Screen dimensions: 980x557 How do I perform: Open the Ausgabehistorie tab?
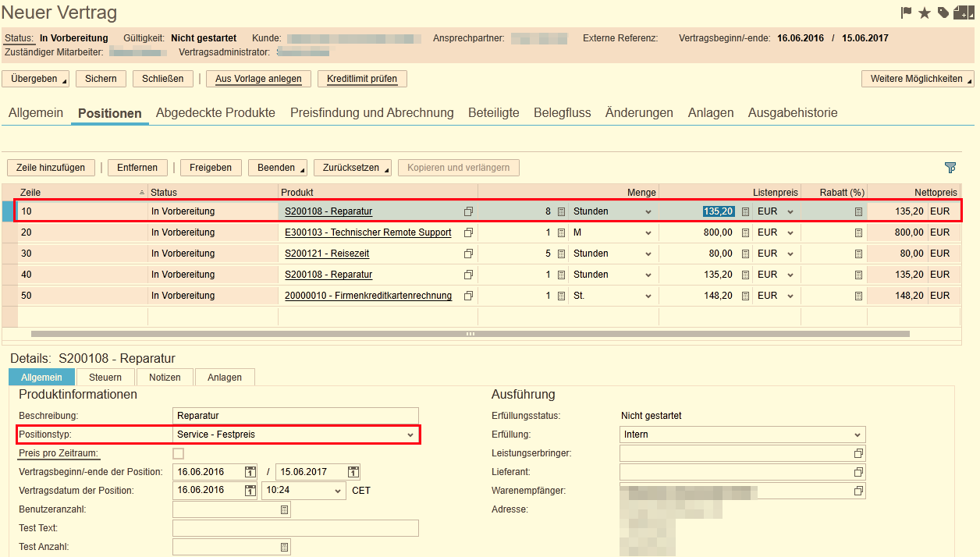tap(793, 113)
